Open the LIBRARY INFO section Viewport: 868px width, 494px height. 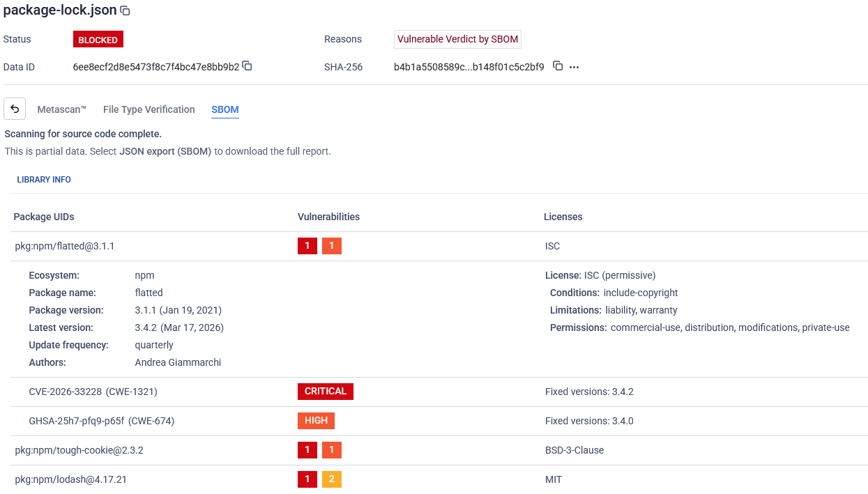[44, 180]
